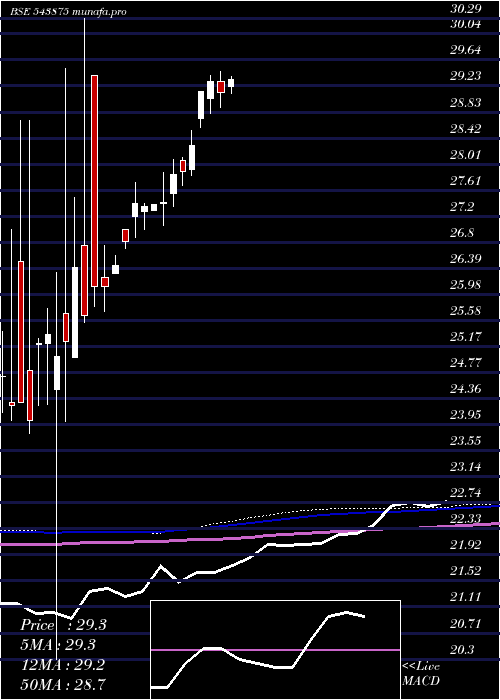
Task: Click the 24.77 price axis label
Action: click(465, 363)
